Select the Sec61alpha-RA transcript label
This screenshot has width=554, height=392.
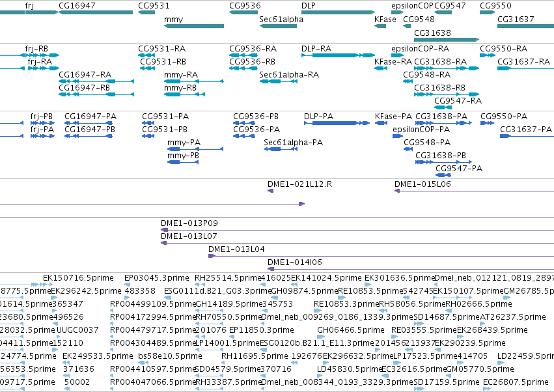pyautogui.click(x=289, y=75)
